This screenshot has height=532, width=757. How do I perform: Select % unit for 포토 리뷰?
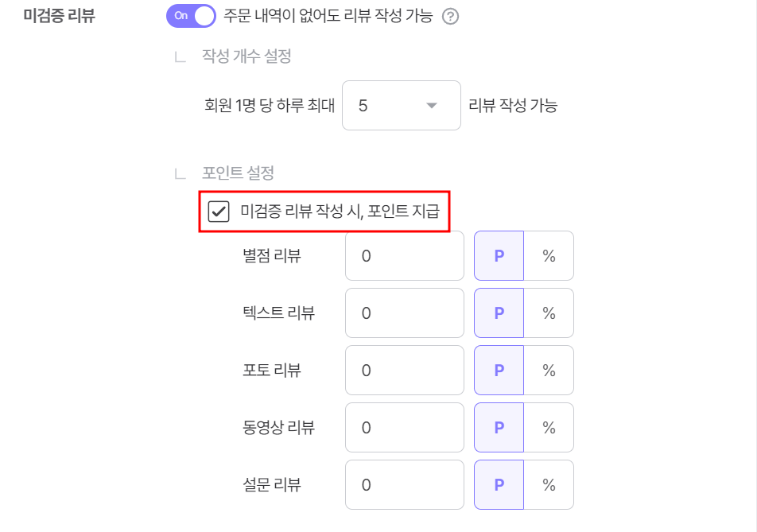[549, 371]
